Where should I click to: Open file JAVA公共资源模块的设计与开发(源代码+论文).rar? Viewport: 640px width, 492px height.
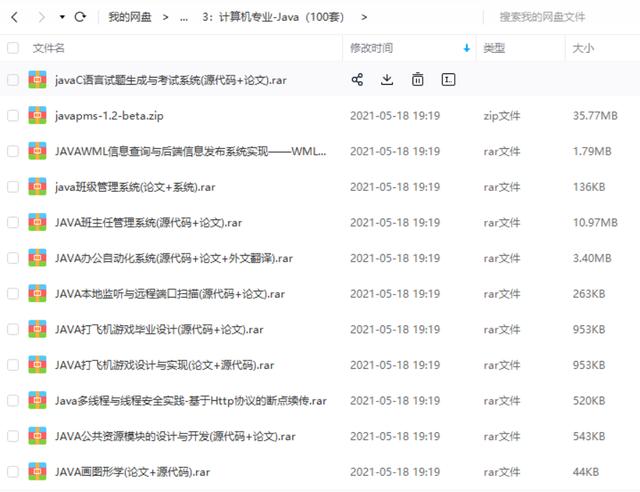(x=175, y=436)
